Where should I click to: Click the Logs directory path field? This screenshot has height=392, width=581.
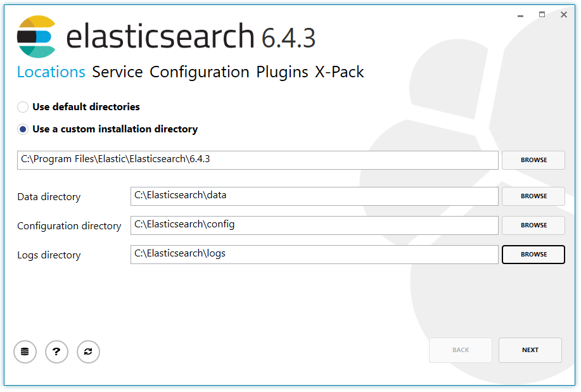coord(314,255)
